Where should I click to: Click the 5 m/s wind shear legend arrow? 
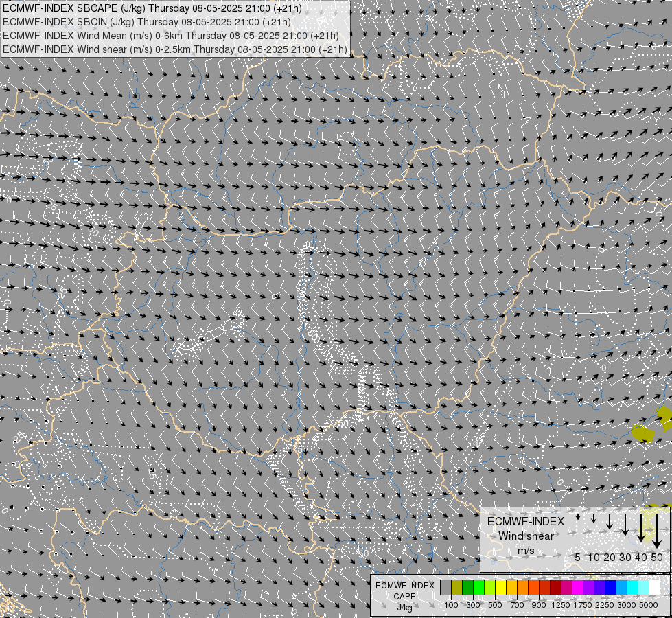(x=578, y=517)
